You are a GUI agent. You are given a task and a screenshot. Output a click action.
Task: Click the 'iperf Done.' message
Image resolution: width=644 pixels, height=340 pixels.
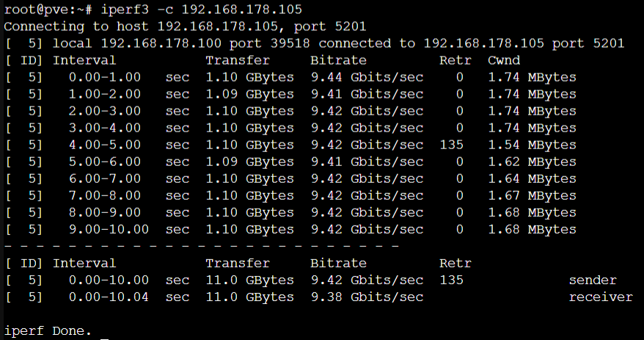click(x=48, y=330)
